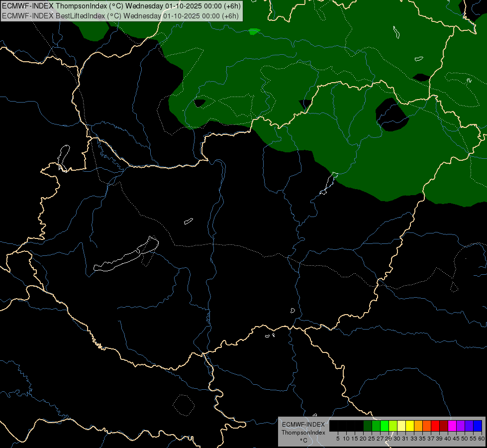Click the legend unit label '°C'
Screen dimensions: 487x448
pyautogui.click(x=303, y=441)
